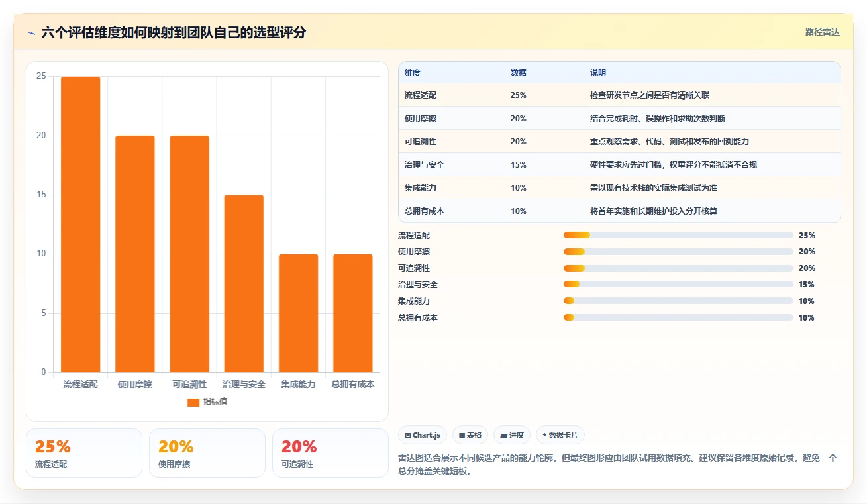Click the 25% value in table
Image resolution: width=867 pixels, height=504 pixels.
519,95
